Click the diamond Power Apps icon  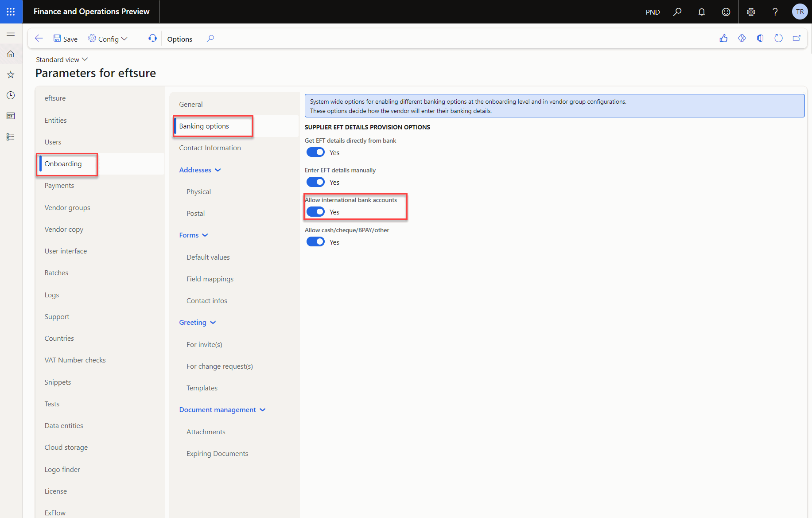click(x=742, y=39)
